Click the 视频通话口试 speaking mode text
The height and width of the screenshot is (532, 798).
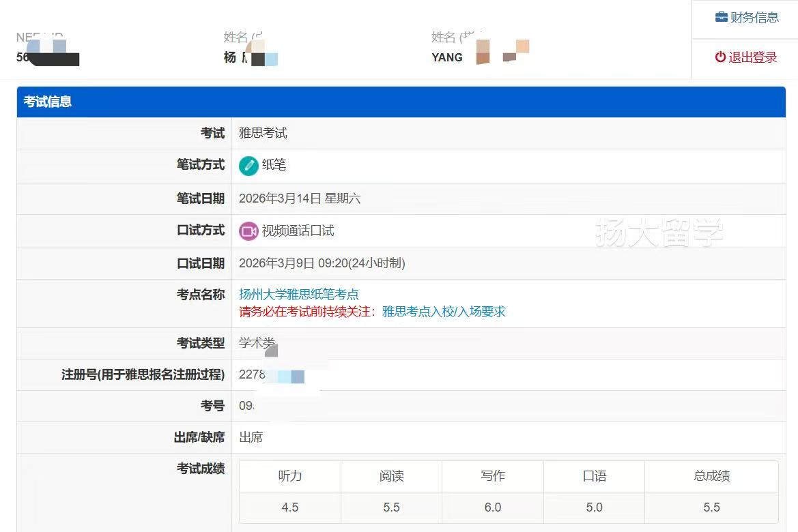point(298,231)
